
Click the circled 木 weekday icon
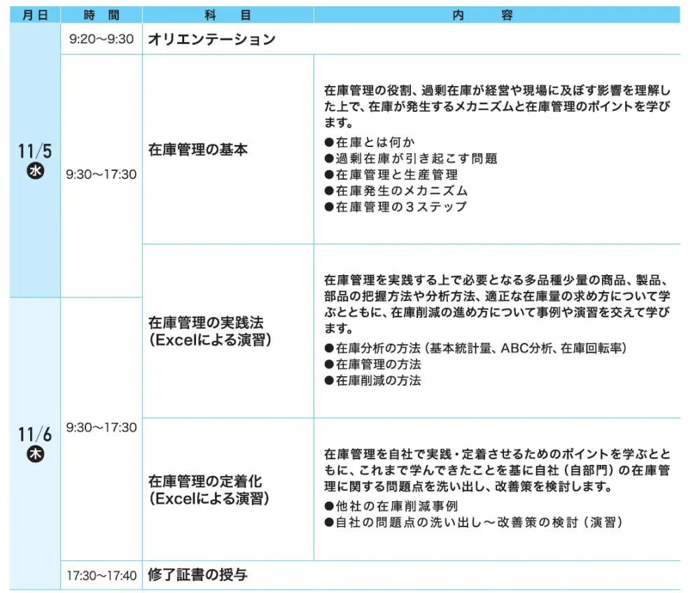[35, 454]
